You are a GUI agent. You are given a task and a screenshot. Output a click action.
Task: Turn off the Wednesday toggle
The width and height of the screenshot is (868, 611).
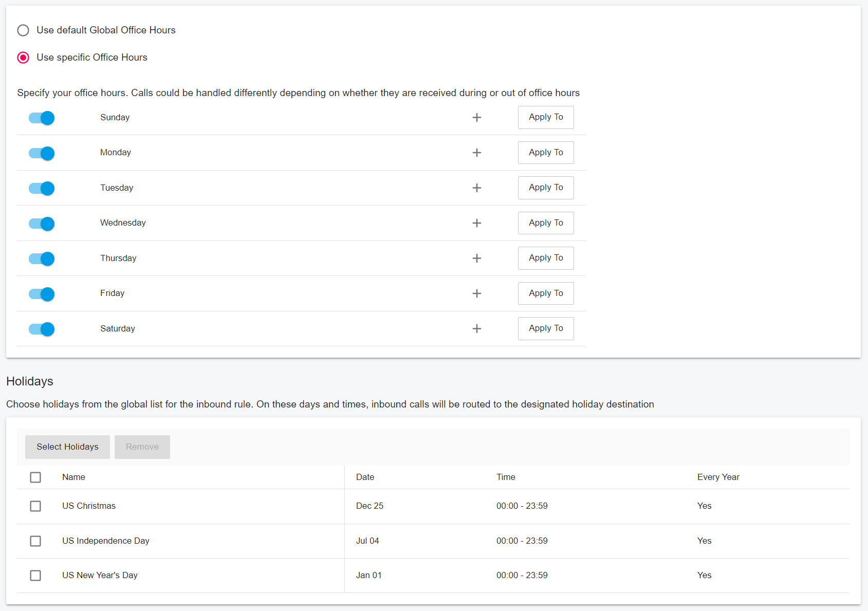point(41,224)
